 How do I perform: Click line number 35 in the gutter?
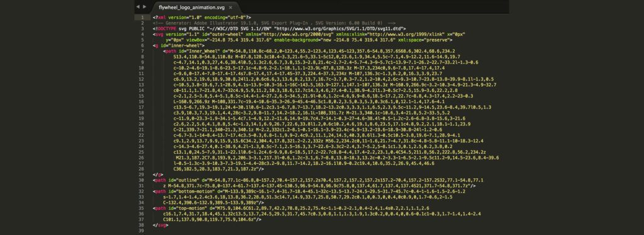tap(142, 209)
